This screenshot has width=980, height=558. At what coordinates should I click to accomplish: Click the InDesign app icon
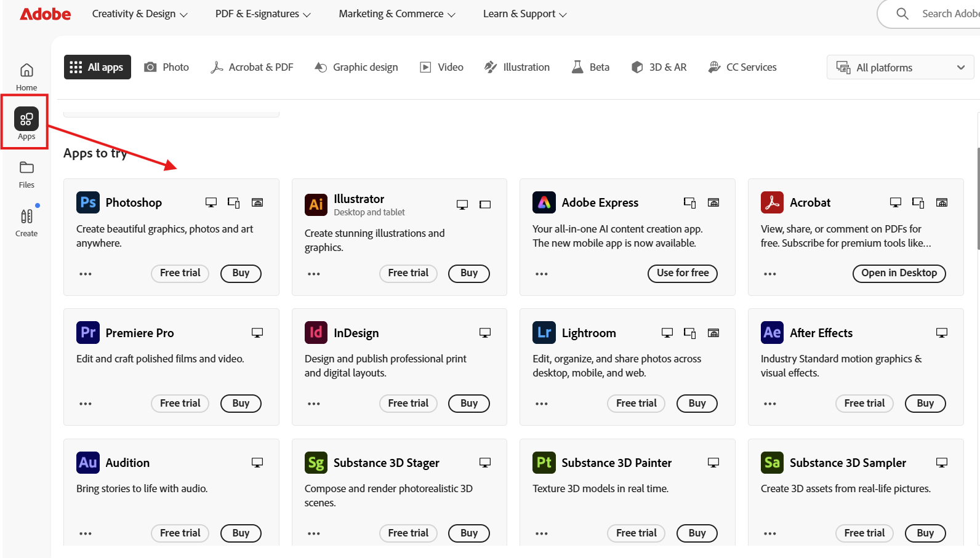click(316, 333)
